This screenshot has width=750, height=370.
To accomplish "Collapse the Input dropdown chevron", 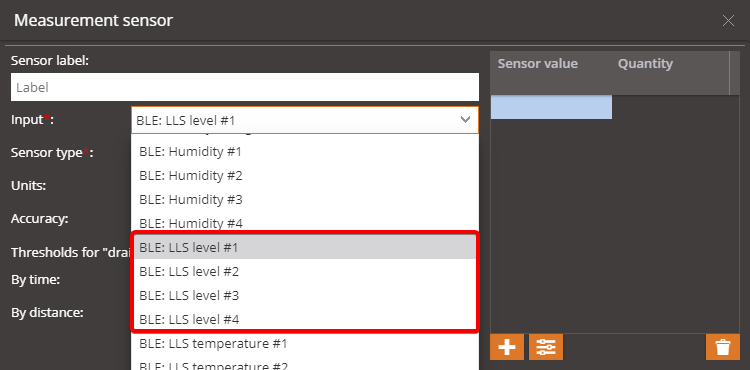I will pyautogui.click(x=465, y=120).
